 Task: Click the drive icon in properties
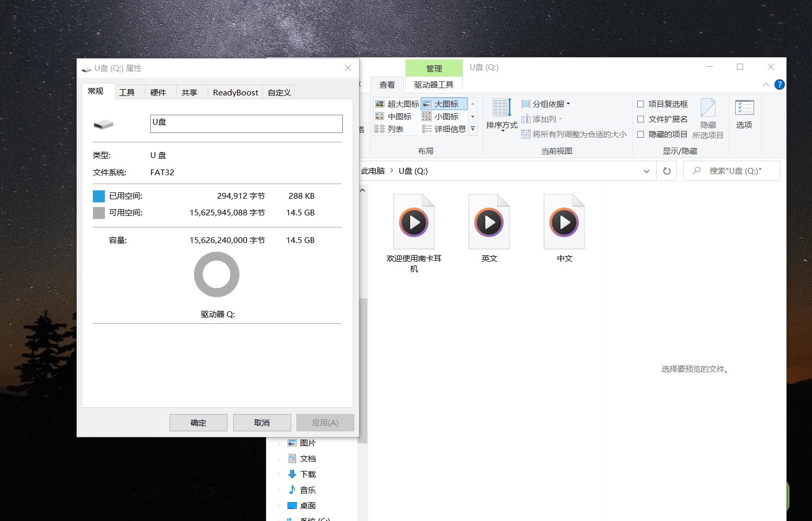103,124
